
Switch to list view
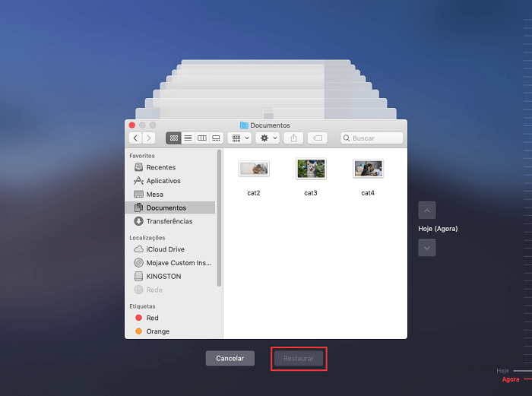click(188, 138)
